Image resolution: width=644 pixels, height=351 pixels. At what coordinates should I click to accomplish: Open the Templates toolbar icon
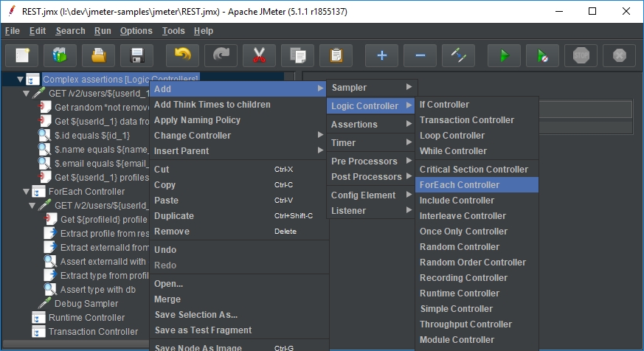point(60,55)
